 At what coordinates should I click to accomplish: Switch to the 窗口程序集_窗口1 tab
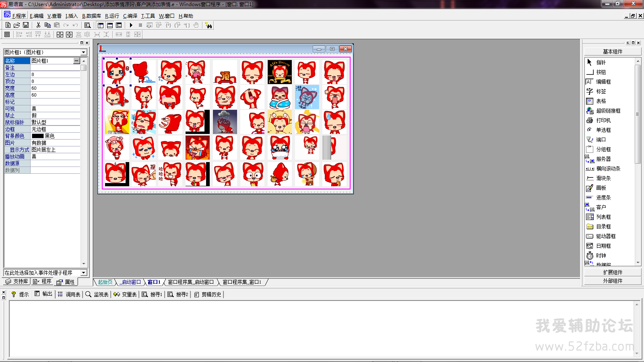242,282
